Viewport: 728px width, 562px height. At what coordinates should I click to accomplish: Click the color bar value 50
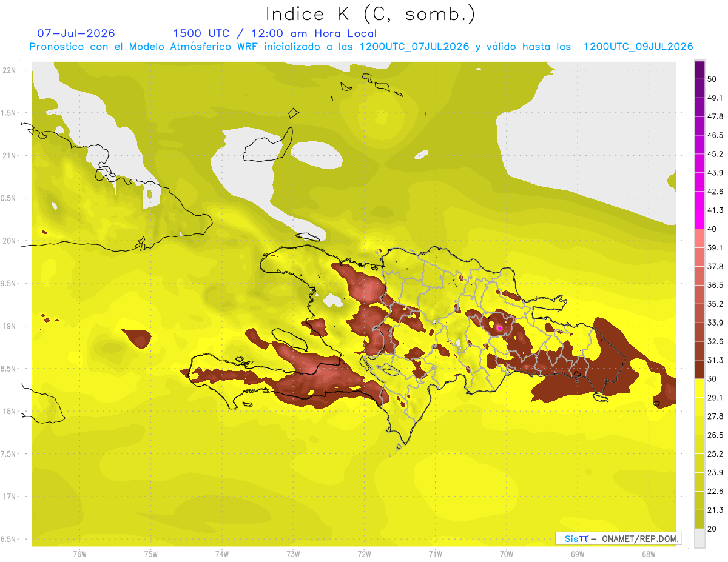pos(712,79)
